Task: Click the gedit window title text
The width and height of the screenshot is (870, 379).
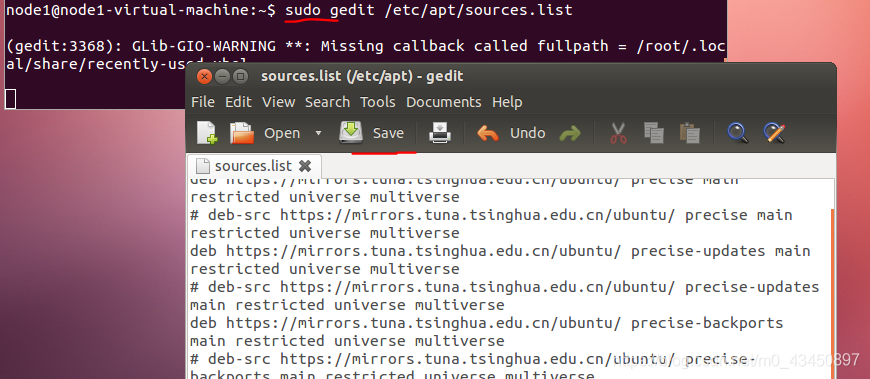Action: tap(362, 76)
